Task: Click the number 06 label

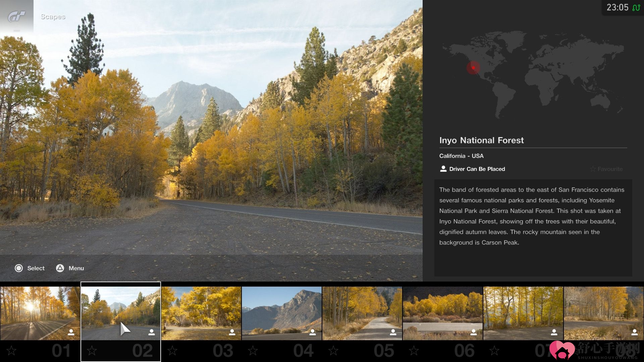Action: 464,351
